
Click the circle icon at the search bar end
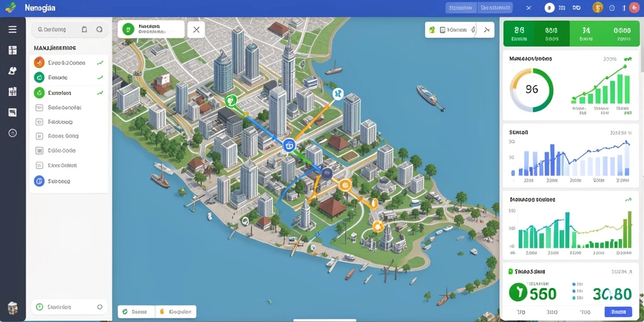click(99, 29)
